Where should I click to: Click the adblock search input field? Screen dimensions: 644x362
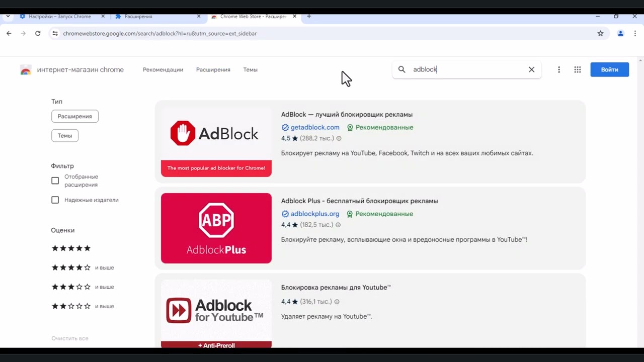point(467,69)
